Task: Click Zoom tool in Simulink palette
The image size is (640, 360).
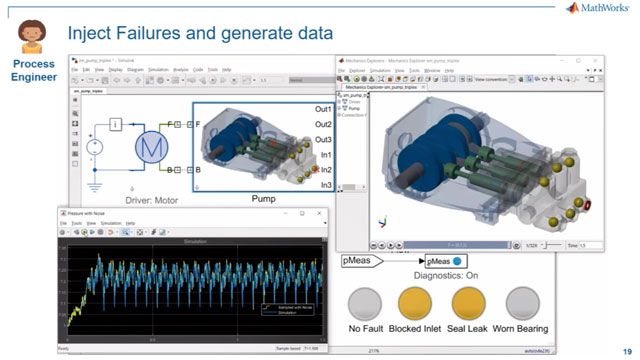Action: pos(76,113)
